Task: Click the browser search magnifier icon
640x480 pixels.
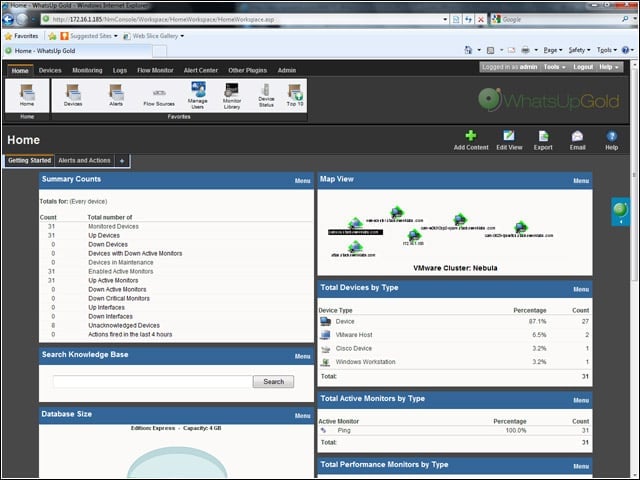Action: click(x=625, y=19)
